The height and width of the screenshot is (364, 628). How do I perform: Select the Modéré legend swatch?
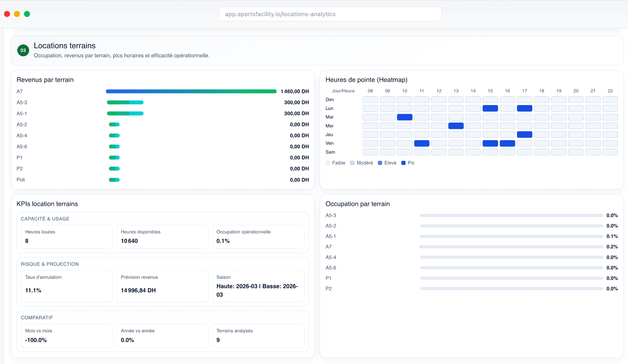point(352,163)
